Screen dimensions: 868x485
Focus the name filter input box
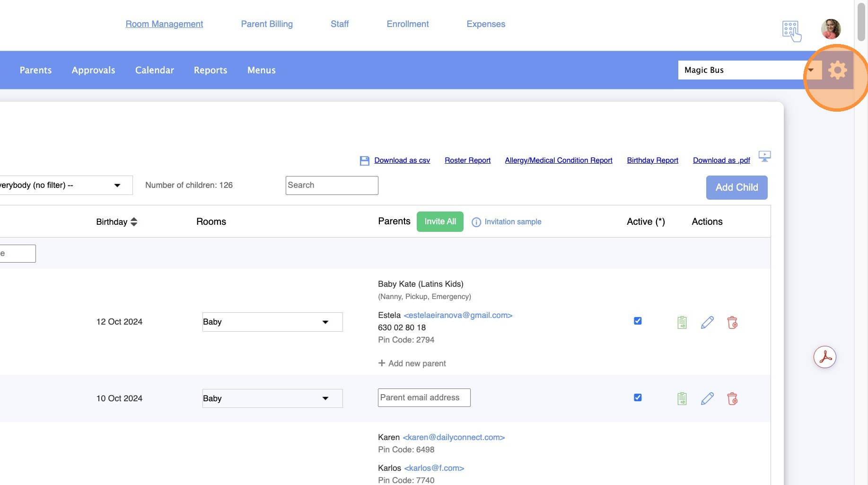tap(18, 254)
